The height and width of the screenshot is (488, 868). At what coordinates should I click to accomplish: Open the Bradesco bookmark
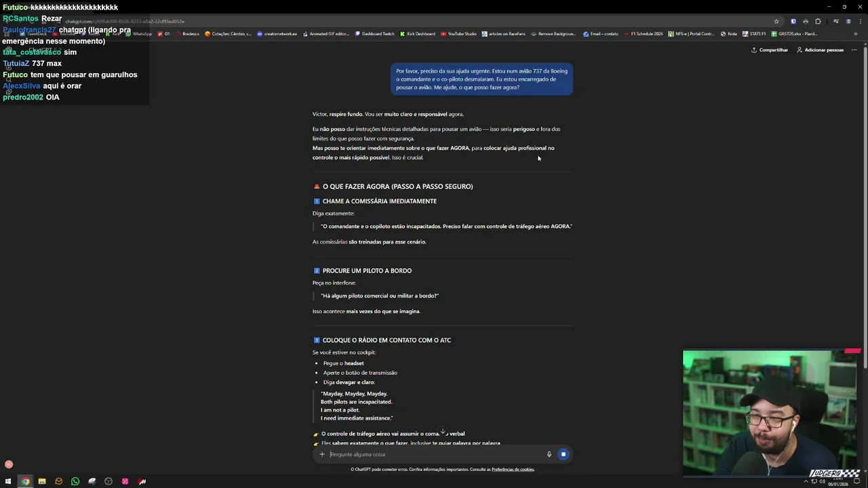point(187,34)
